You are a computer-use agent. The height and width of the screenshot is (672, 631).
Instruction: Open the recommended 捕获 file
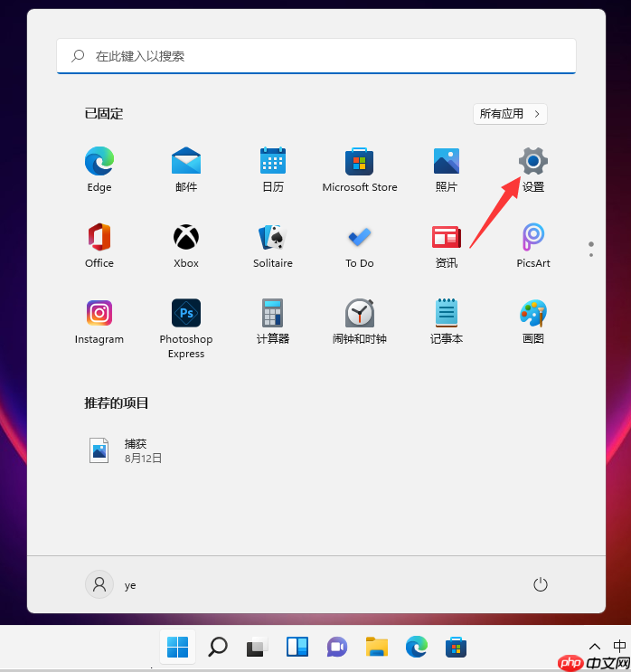coord(126,450)
